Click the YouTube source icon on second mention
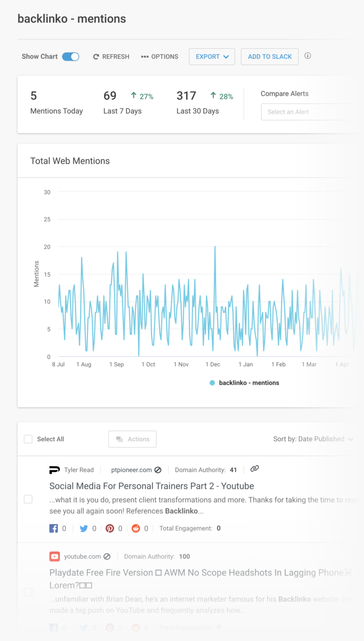The width and height of the screenshot is (364, 641). pos(55,556)
